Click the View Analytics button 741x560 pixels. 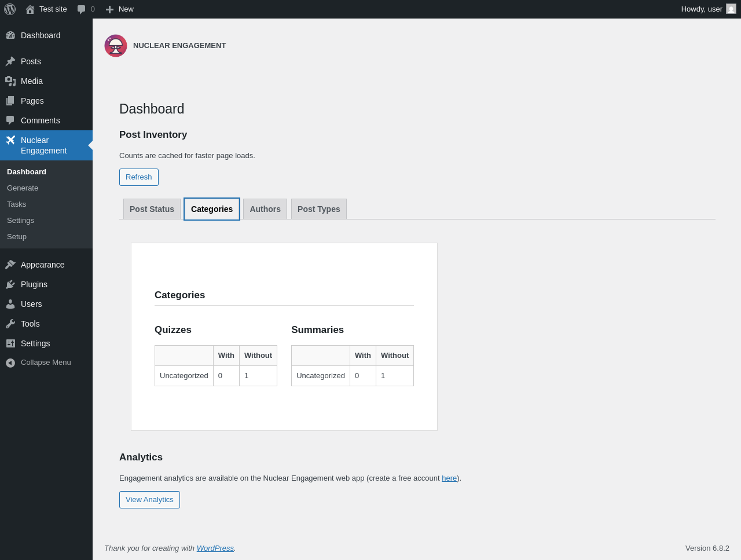[149, 500]
